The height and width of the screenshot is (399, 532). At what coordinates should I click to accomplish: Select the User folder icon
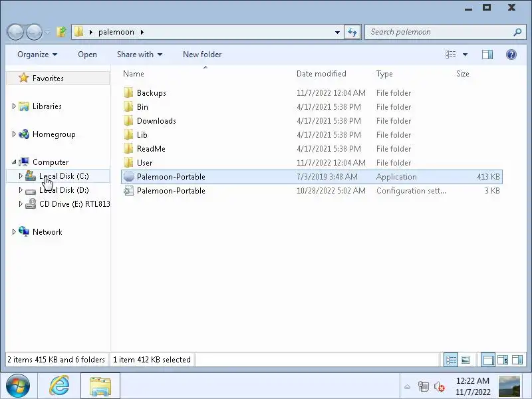(128, 162)
